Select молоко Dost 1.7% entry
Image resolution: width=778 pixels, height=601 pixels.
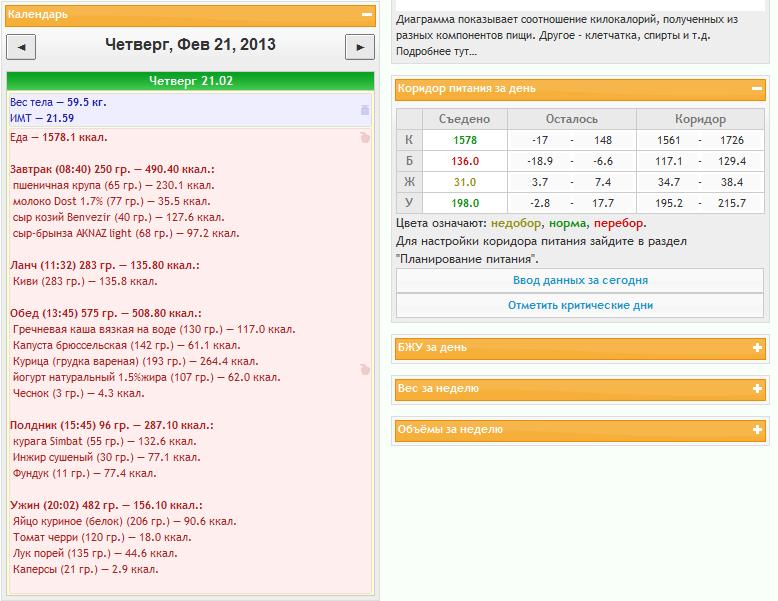(x=112, y=201)
